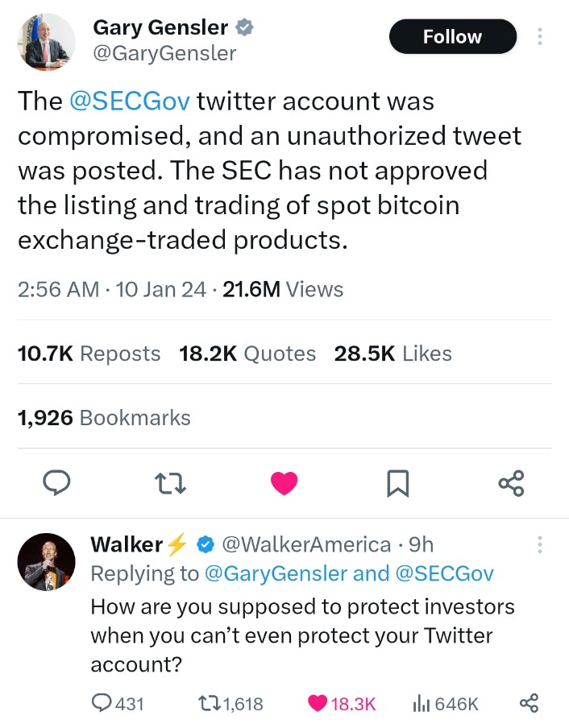Toggle bookmark on Gensler's tweet
The width and height of the screenshot is (569, 728).
[x=398, y=482]
